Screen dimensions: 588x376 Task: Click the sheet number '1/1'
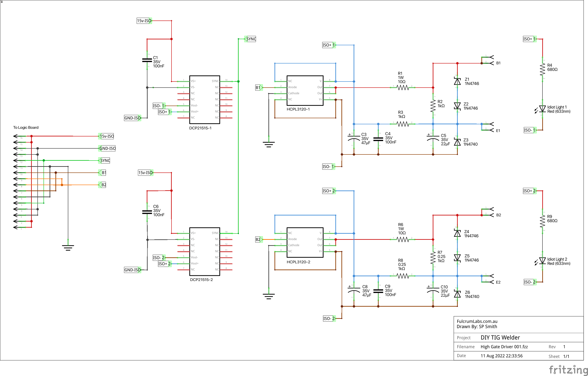[566, 356]
